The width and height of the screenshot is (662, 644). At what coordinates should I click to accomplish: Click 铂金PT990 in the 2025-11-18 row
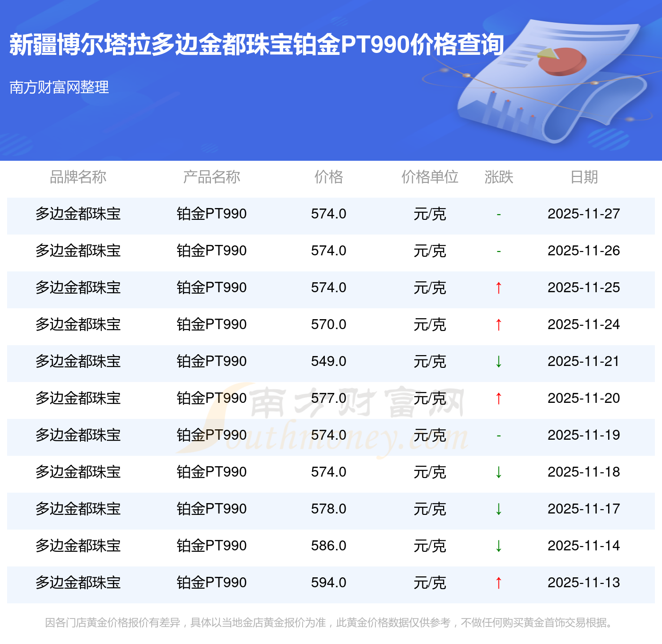(211, 472)
